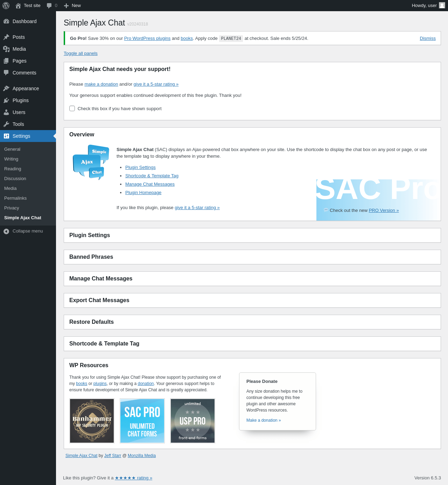Viewport: 448px width, 485px height.
Task: Click Toggle all panels link
Action: click(x=80, y=54)
